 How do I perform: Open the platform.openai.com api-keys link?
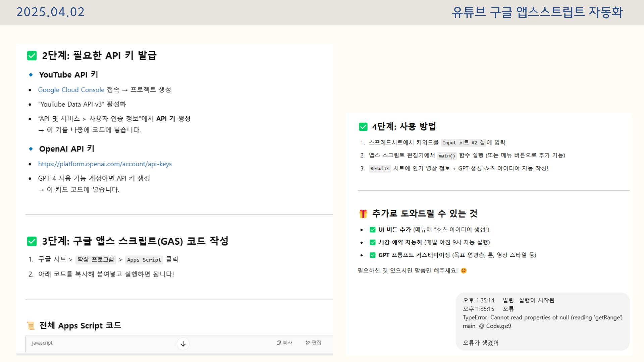105,164
